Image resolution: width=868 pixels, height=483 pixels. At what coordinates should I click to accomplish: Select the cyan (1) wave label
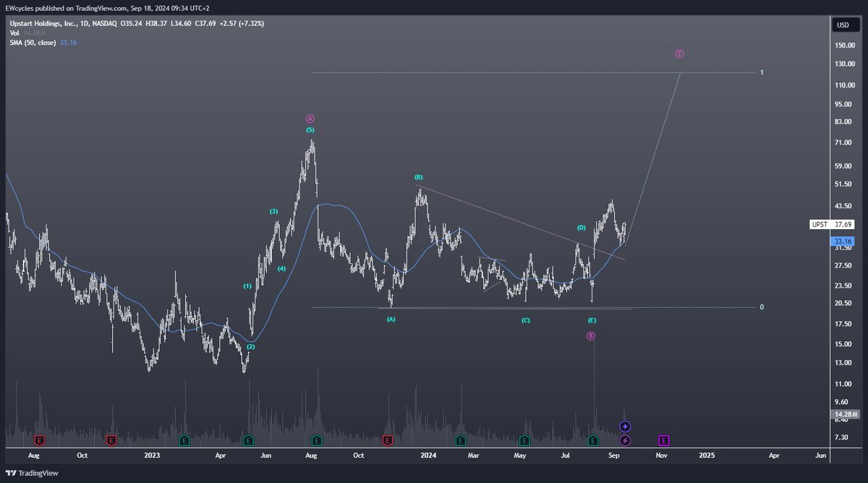[x=247, y=286]
